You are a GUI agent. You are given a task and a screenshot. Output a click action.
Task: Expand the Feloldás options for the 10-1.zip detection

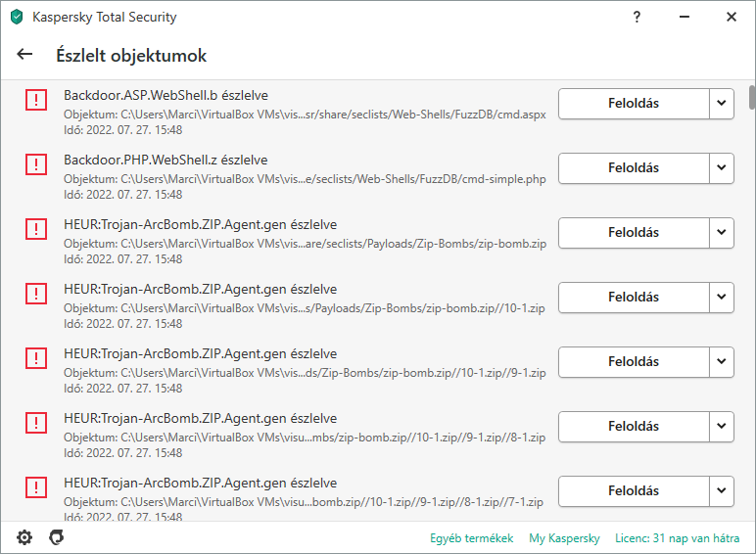coord(722,297)
